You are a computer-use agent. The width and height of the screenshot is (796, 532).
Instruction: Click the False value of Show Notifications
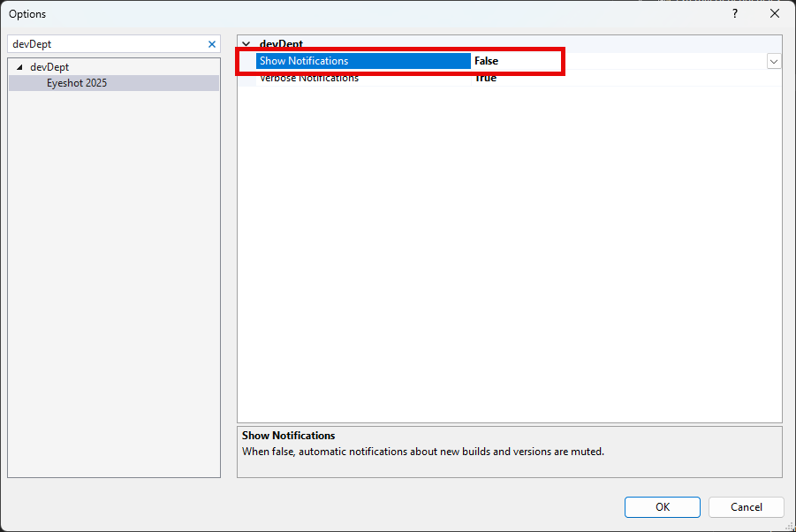[486, 61]
